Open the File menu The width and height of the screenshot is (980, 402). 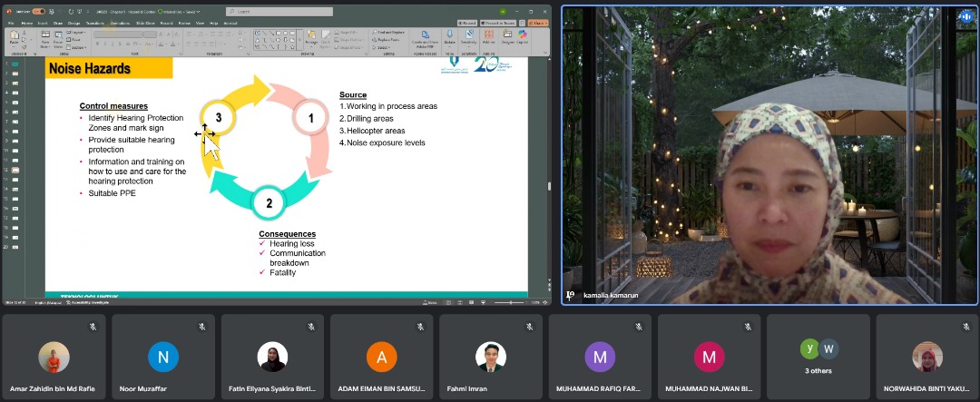[11, 23]
